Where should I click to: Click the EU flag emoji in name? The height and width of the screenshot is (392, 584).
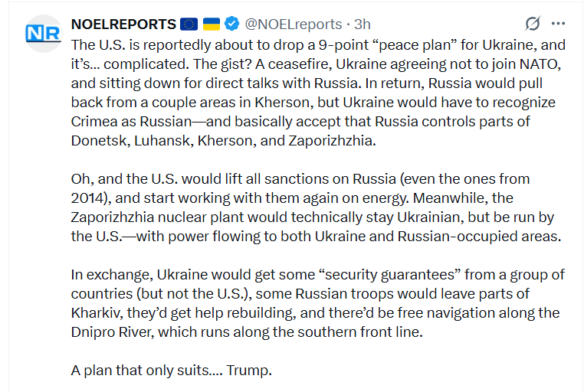[x=189, y=24]
